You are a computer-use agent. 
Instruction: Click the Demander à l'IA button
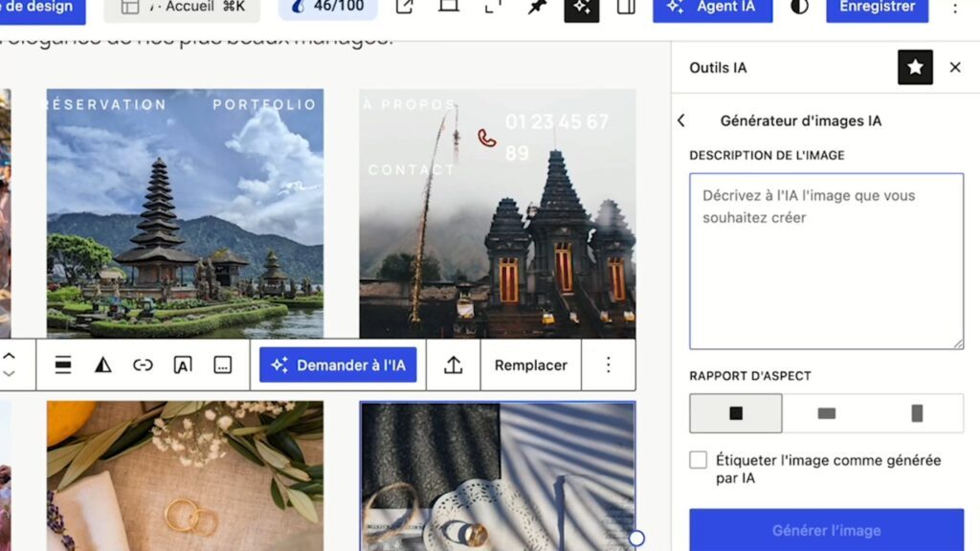tap(338, 364)
